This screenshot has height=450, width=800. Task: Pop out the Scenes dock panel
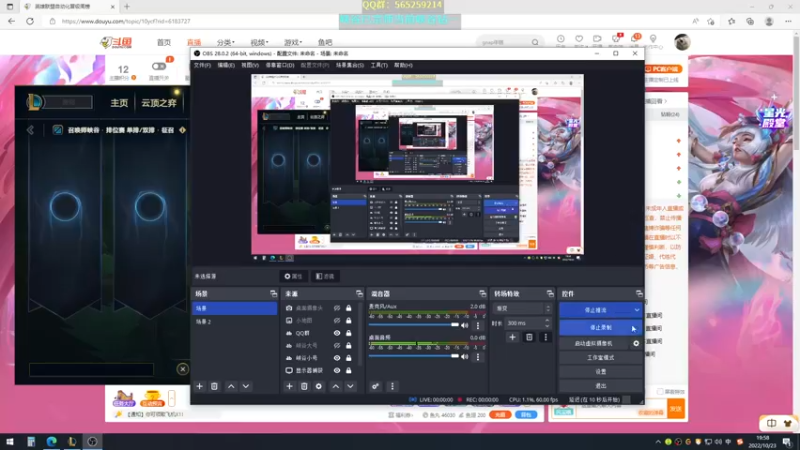273,294
